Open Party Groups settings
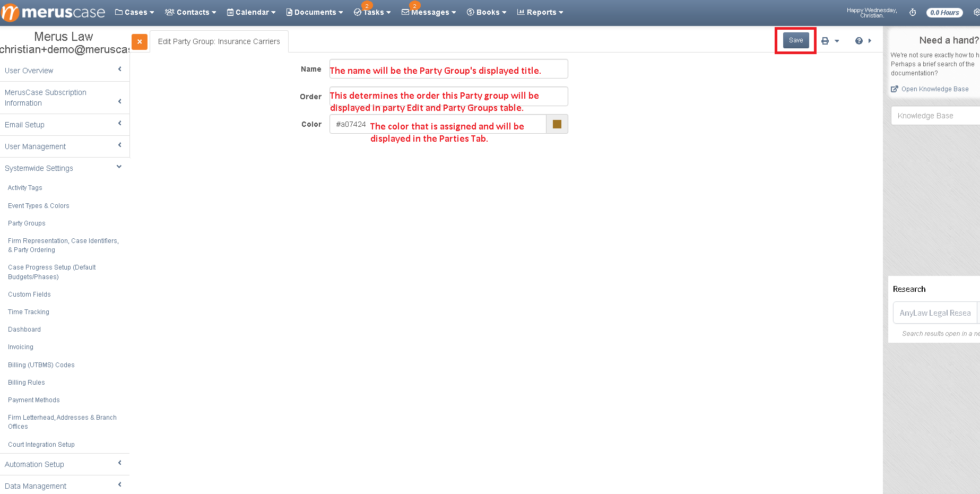The height and width of the screenshot is (494, 980). pos(27,223)
